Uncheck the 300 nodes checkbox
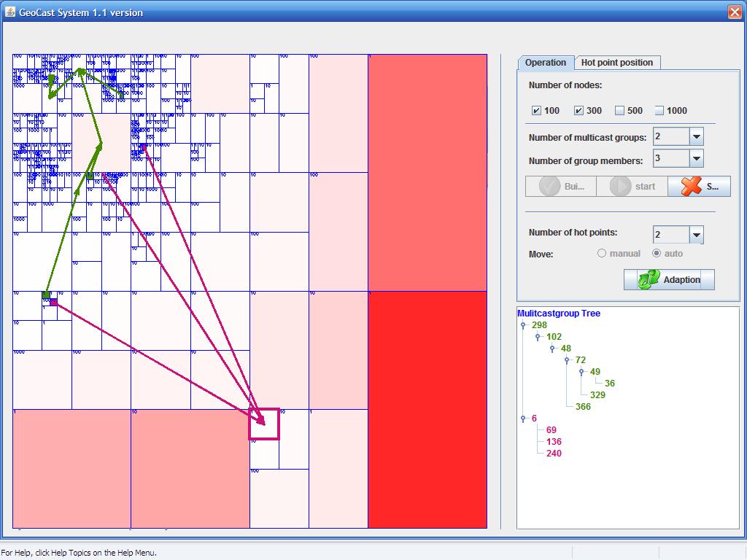 (x=578, y=111)
